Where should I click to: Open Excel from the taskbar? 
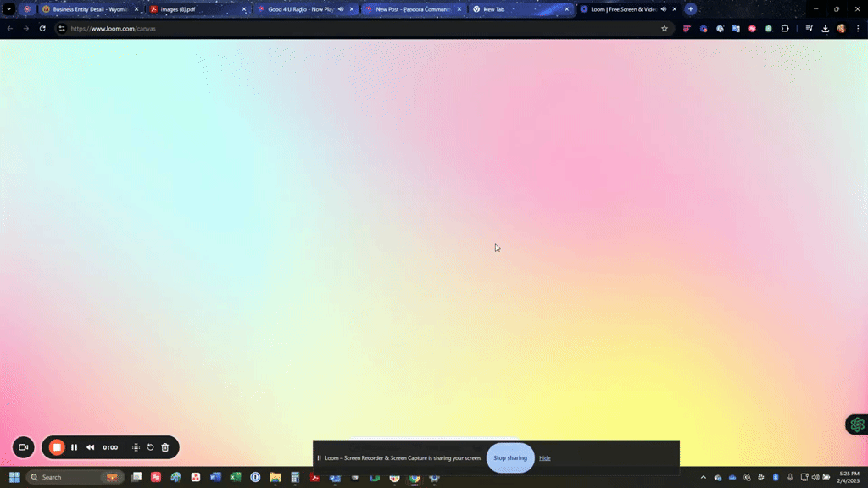(x=236, y=477)
